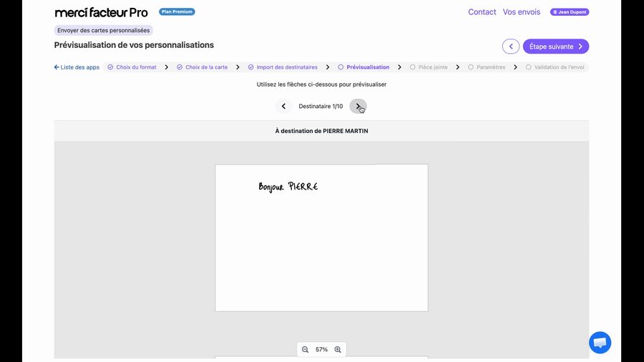Show next recipient with right arrow

coord(358,107)
